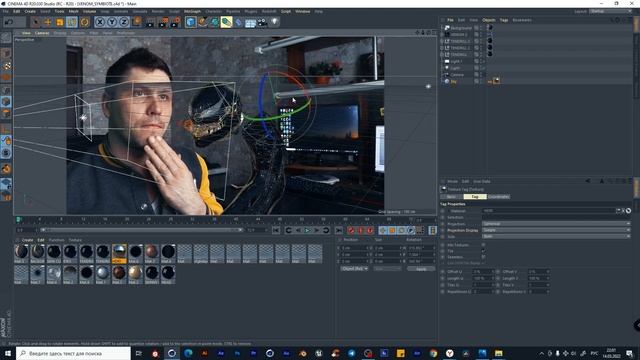This screenshot has width=640, height=360.
Task: Click the spline pen icon
Action: pos(202,22)
